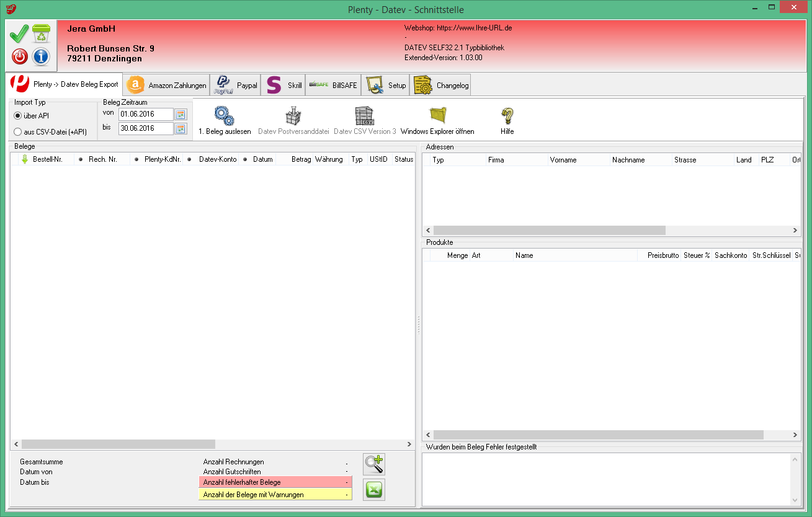Image resolution: width=812 pixels, height=517 pixels.
Task: Click the green checkmark icon
Action: tap(20, 33)
